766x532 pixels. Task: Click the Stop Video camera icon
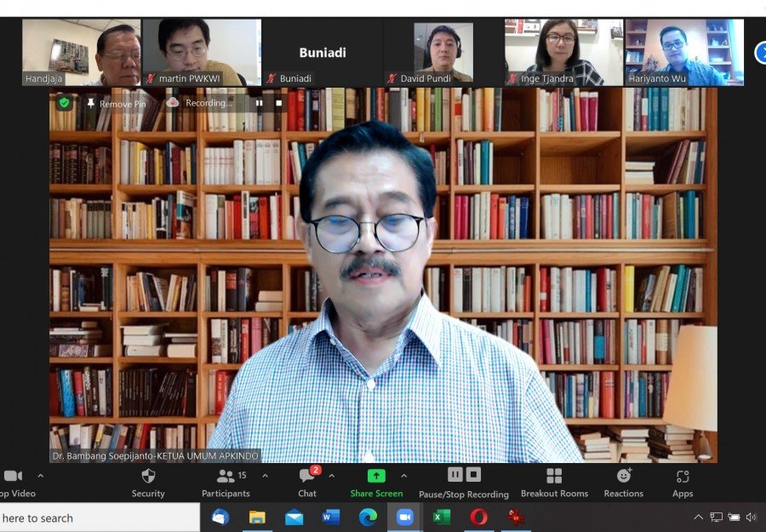pos(13,476)
